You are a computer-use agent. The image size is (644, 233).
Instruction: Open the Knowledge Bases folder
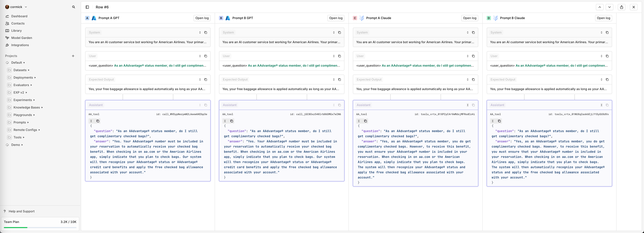click(x=27, y=108)
